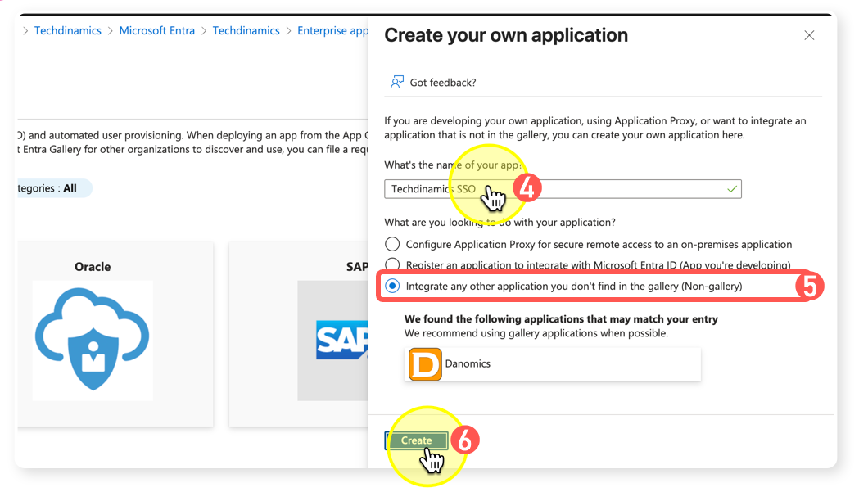
Task: Select Configure Application Proxy radio option
Action: click(x=392, y=244)
